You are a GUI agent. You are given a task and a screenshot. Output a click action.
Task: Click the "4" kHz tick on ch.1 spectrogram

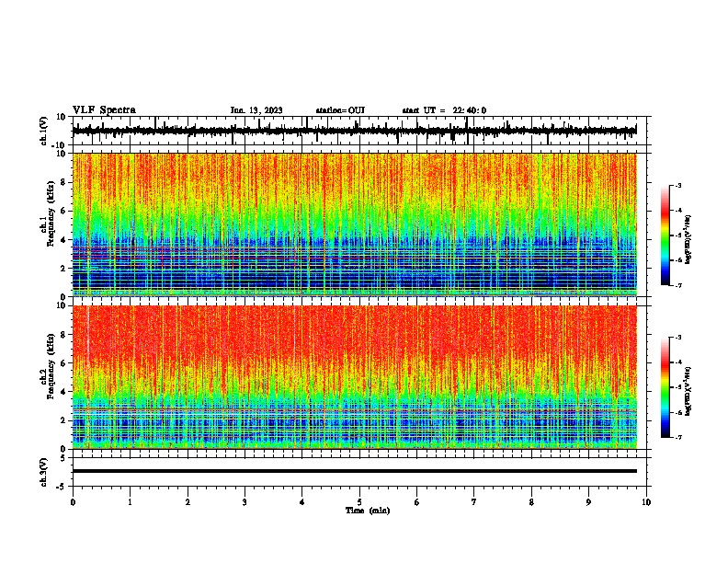coord(63,240)
